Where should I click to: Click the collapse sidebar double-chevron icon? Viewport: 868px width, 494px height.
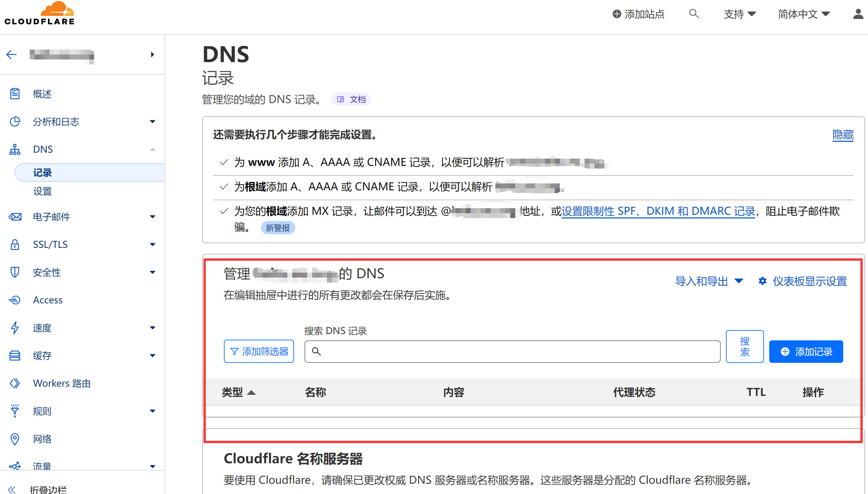pos(12,490)
